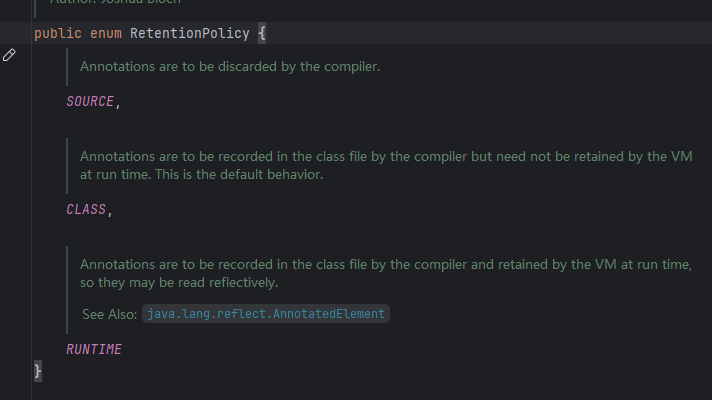Screen dimensions: 712x400
Task: Click the 'This is the default behavior' text
Action: pos(239,174)
